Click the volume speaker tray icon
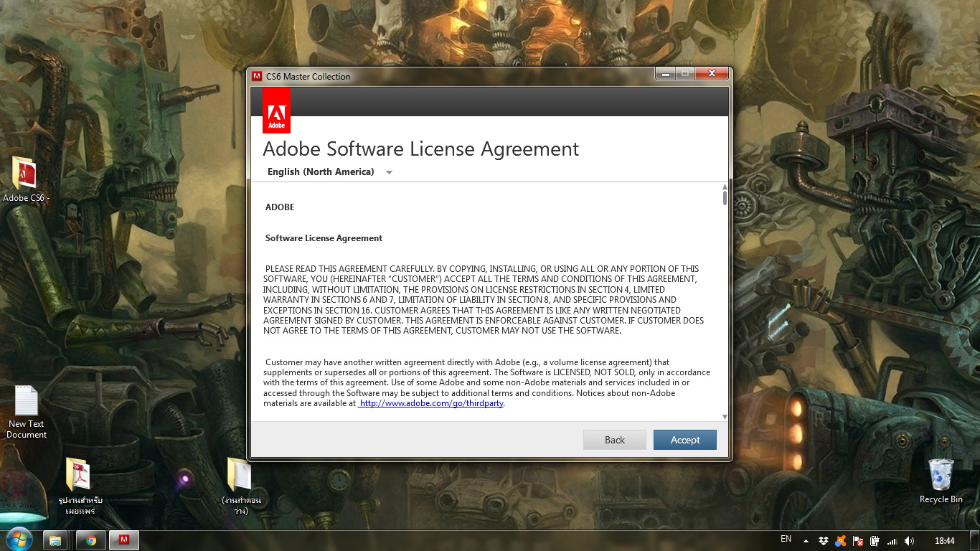Image resolution: width=980 pixels, height=551 pixels. 909,541
